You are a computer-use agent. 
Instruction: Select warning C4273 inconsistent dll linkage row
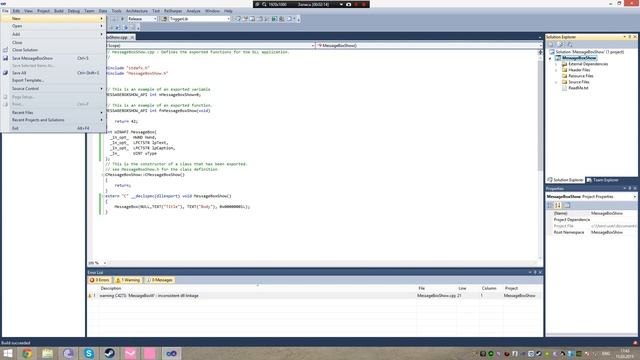point(315,296)
